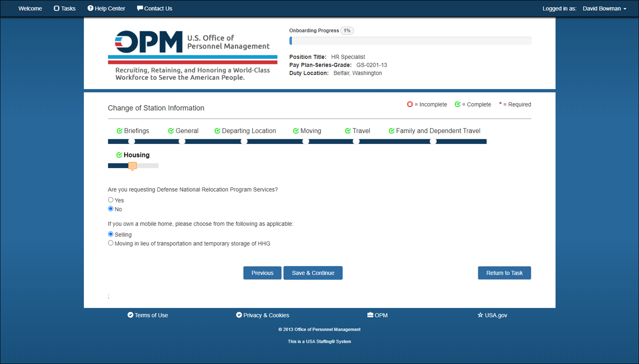Go to the Departing Location step
This screenshot has width=639, height=364.
tap(245, 131)
